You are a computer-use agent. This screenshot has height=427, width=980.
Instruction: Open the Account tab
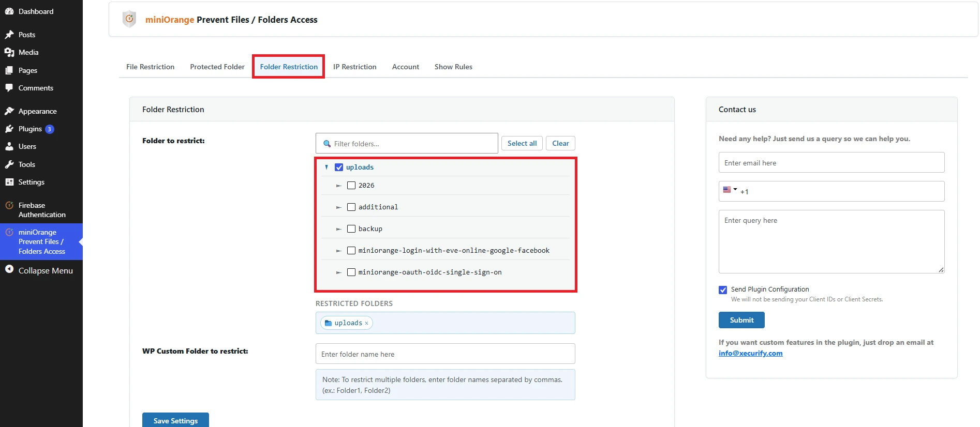406,67
